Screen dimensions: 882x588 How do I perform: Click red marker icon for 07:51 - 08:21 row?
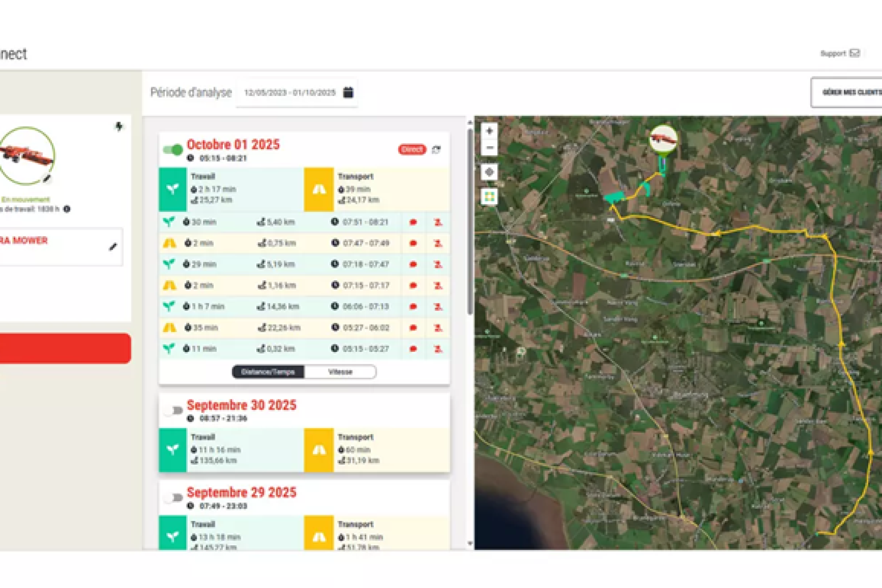pyautogui.click(x=413, y=222)
